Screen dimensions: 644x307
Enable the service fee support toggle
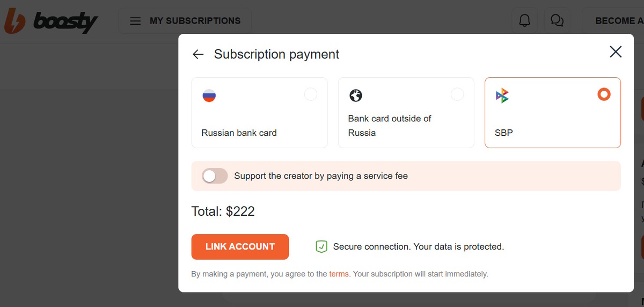pos(215,176)
